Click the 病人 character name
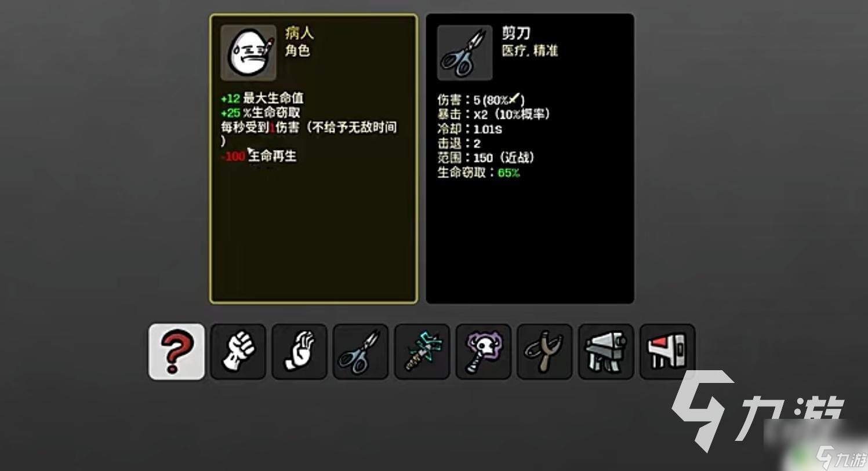Image resolution: width=868 pixels, height=471 pixels. pos(299,33)
